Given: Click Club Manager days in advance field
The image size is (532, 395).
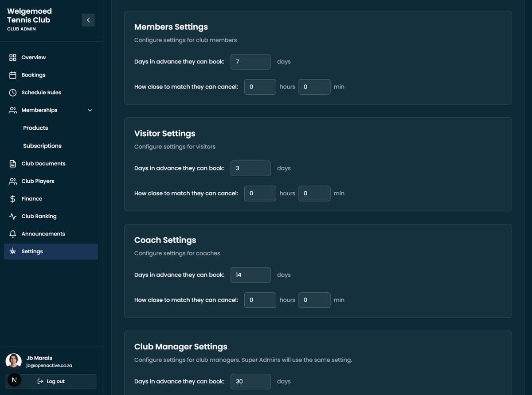Looking at the screenshot, I should [x=250, y=381].
